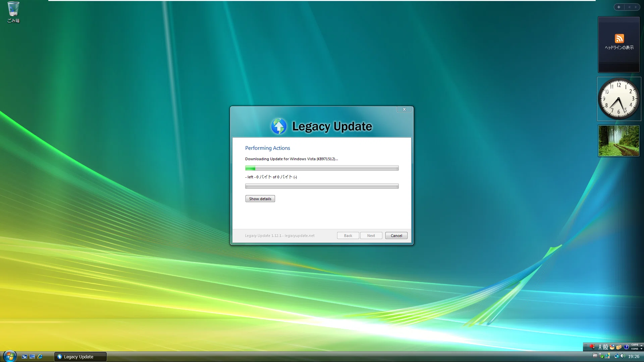Viewport: 644px width, 362px height.
Task: Click the lower overall progress bar
Action: click(x=322, y=186)
